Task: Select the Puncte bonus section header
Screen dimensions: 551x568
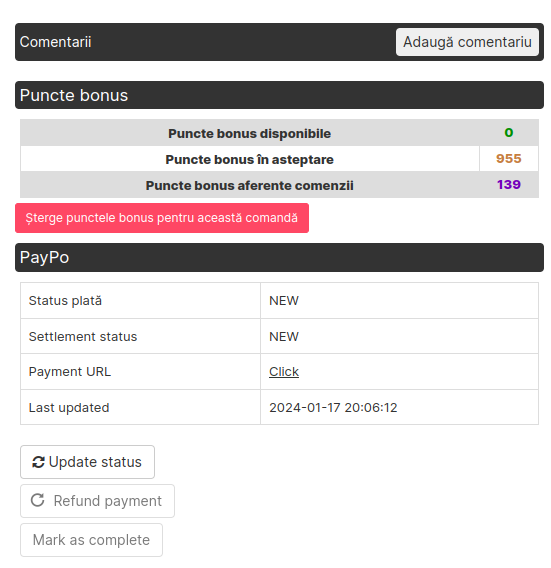Action: 279,95
